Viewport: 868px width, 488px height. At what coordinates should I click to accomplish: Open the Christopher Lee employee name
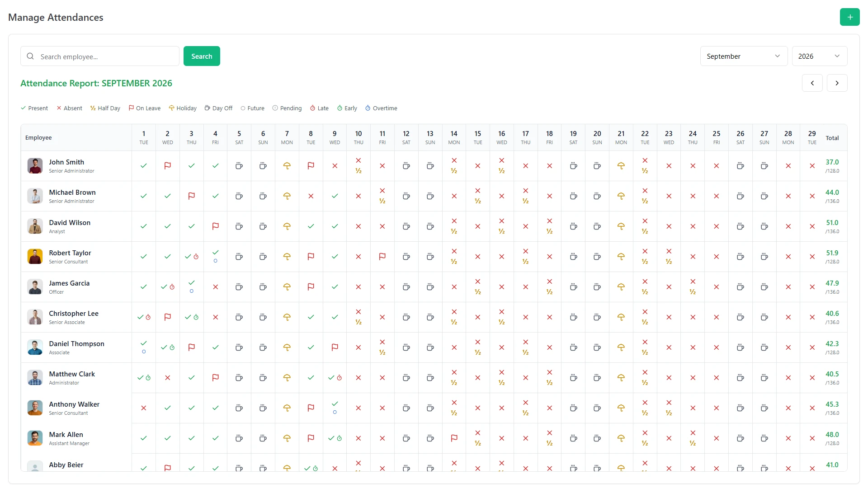(x=74, y=314)
